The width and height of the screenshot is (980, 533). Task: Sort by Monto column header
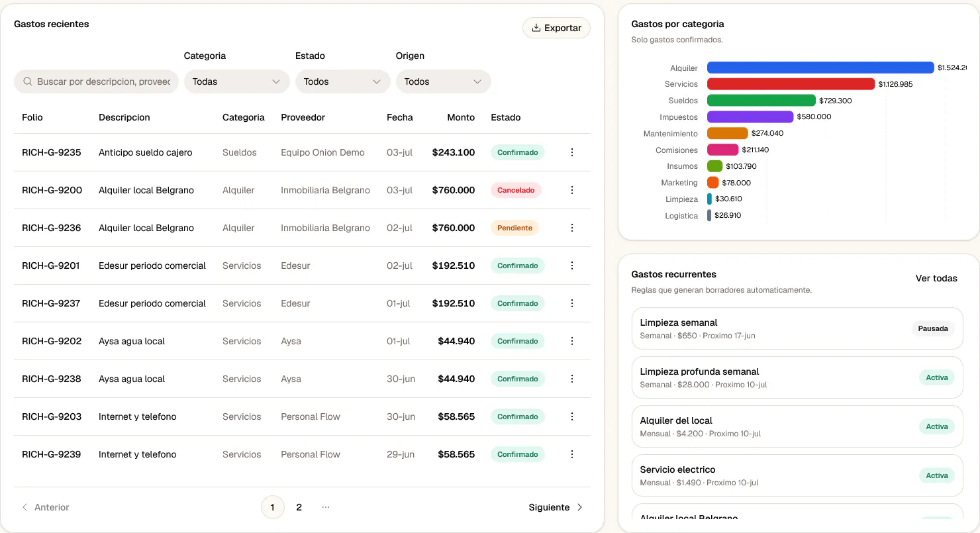click(461, 117)
